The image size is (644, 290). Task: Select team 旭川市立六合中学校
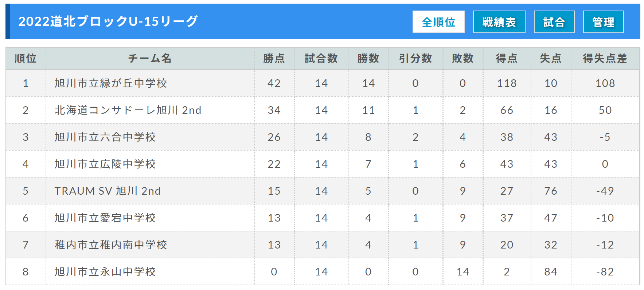(x=105, y=137)
